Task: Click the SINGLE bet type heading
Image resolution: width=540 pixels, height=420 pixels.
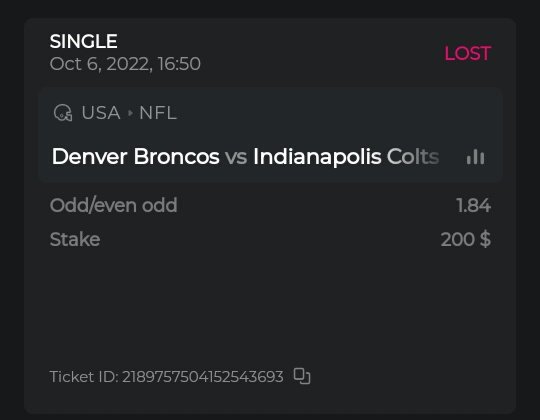Action: coord(84,41)
